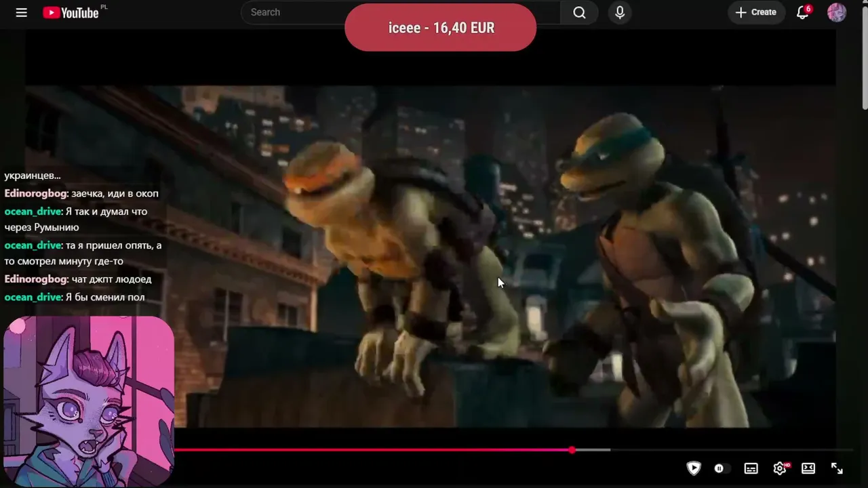The height and width of the screenshot is (488, 868).
Task: Click the YouTube search text field
Action: [401, 12]
